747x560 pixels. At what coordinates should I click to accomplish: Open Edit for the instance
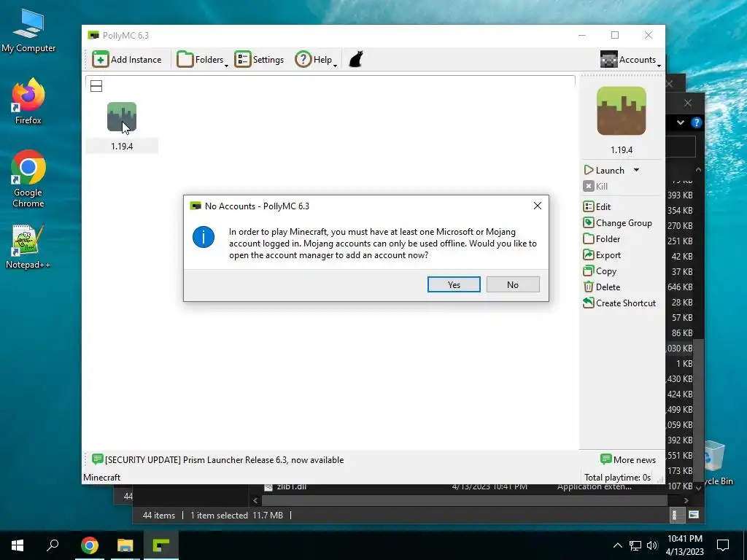(x=597, y=206)
